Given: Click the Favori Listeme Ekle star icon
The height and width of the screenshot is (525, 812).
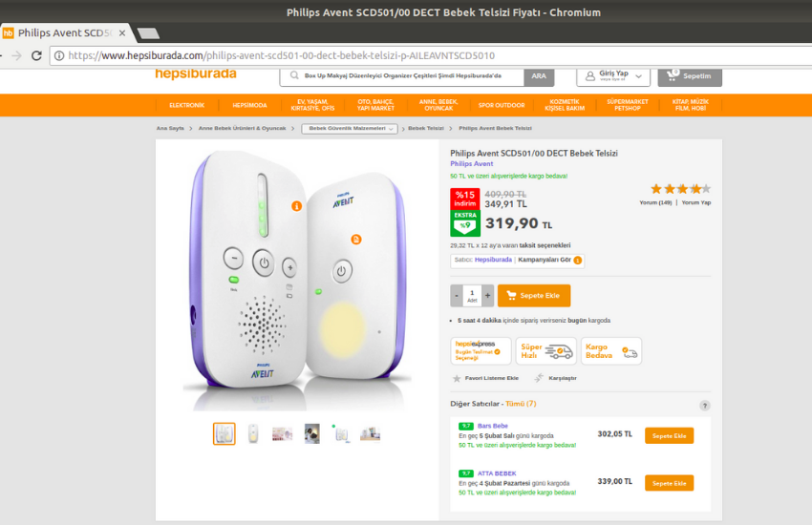Looking at the screenshot, I should pyautogui.click(x=457, y=378).
